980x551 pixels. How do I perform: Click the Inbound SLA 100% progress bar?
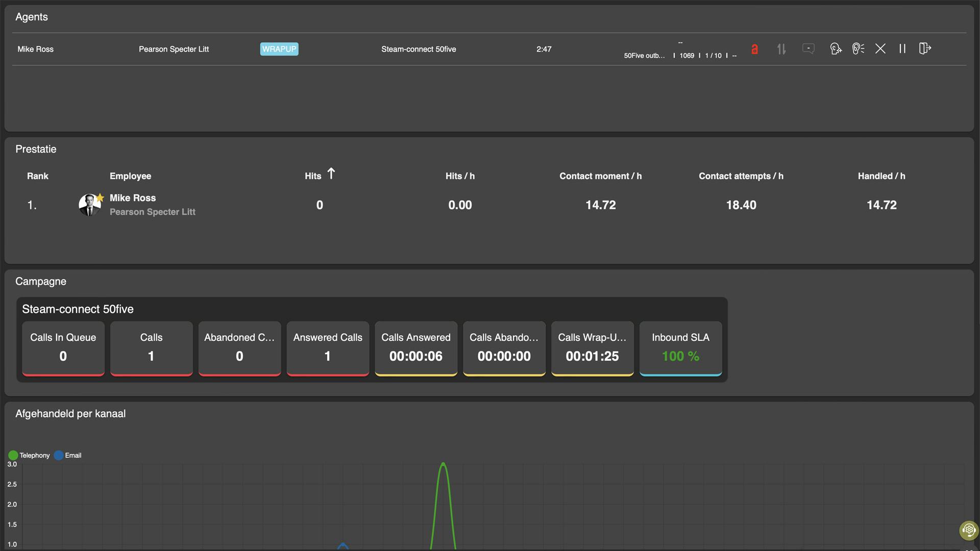[x=680, y=376]
